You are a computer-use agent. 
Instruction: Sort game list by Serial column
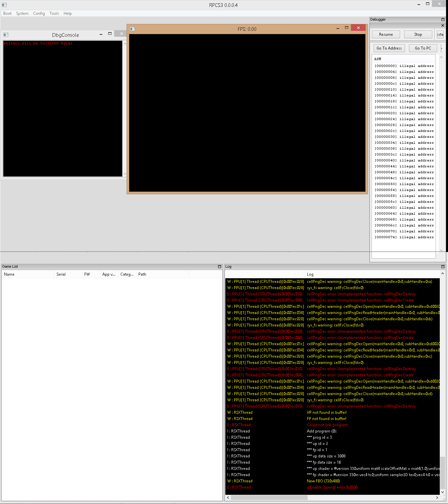pyautogui.click(x=61, y=274)
